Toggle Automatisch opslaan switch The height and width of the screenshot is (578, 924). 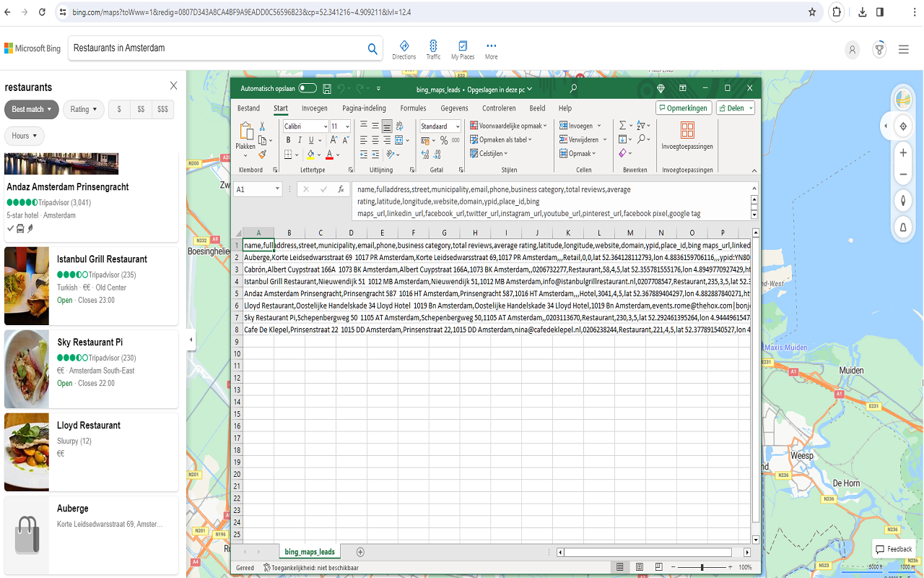tap(308, 89)
